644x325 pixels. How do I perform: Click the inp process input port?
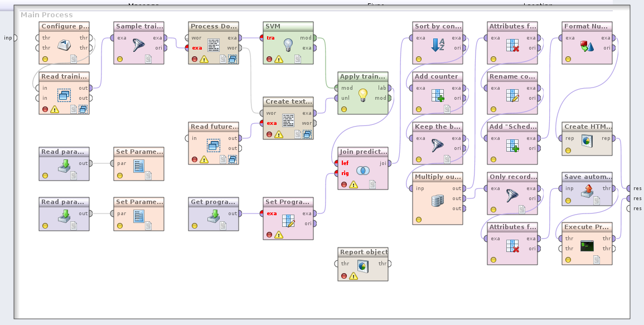(14, 38)
